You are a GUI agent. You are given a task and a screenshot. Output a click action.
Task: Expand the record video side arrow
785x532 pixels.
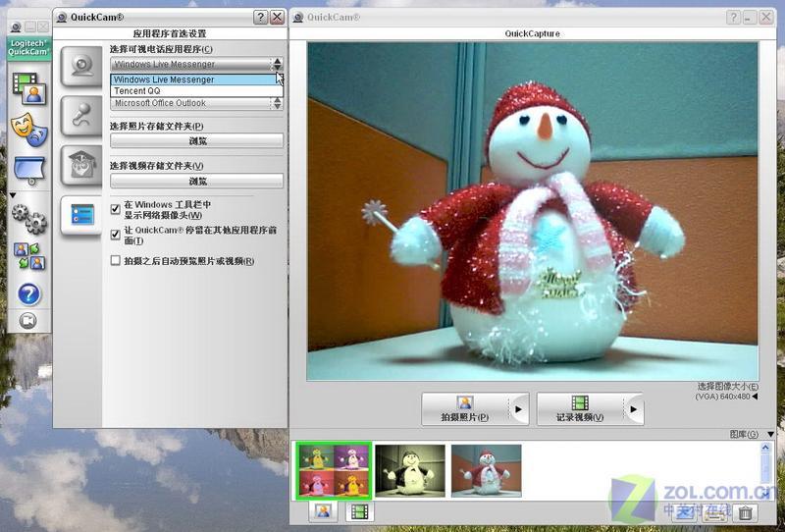click(634, 408)
